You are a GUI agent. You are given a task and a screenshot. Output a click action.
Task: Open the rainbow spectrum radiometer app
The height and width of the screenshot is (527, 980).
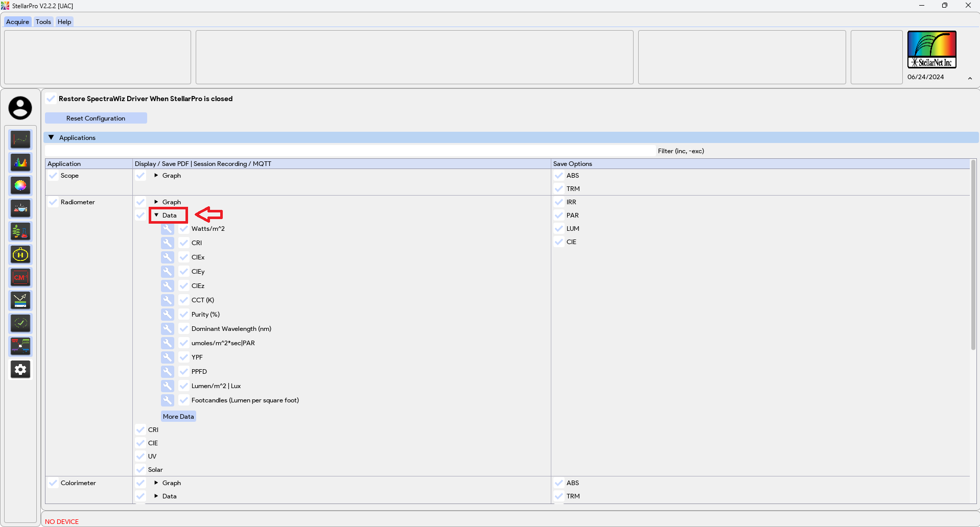(x=20, y=162)
